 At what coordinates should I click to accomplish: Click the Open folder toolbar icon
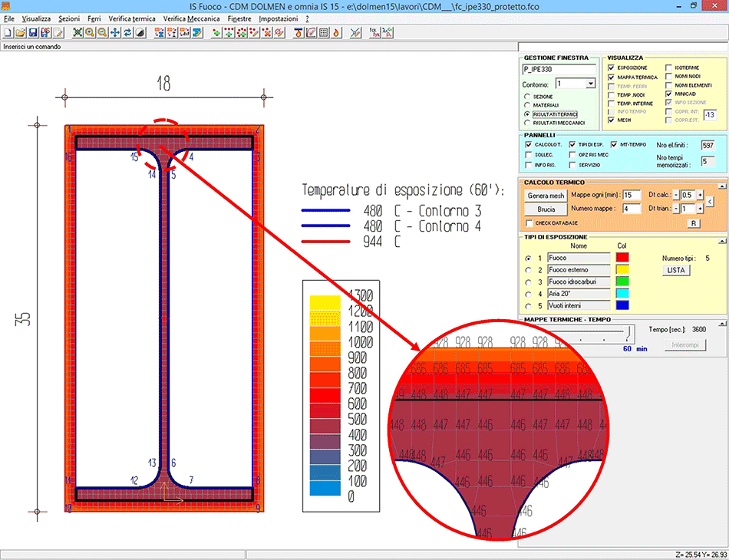pos(20,32)
